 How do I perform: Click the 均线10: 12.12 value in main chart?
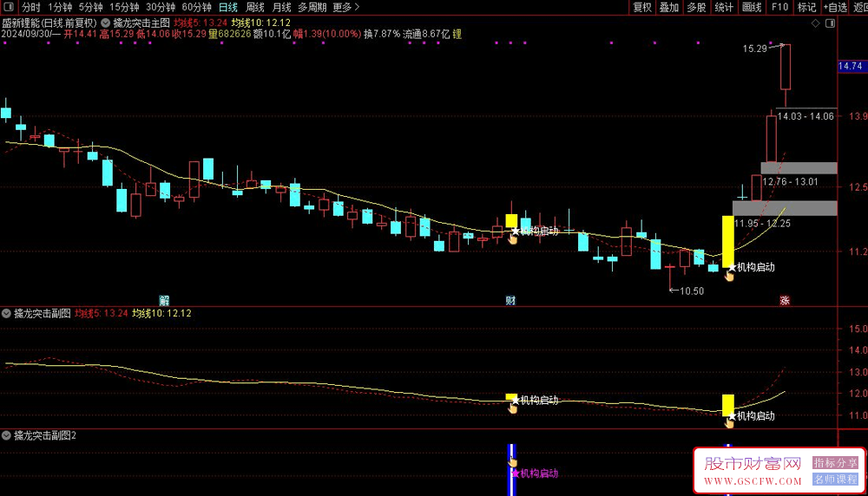[x=260, y=23]
